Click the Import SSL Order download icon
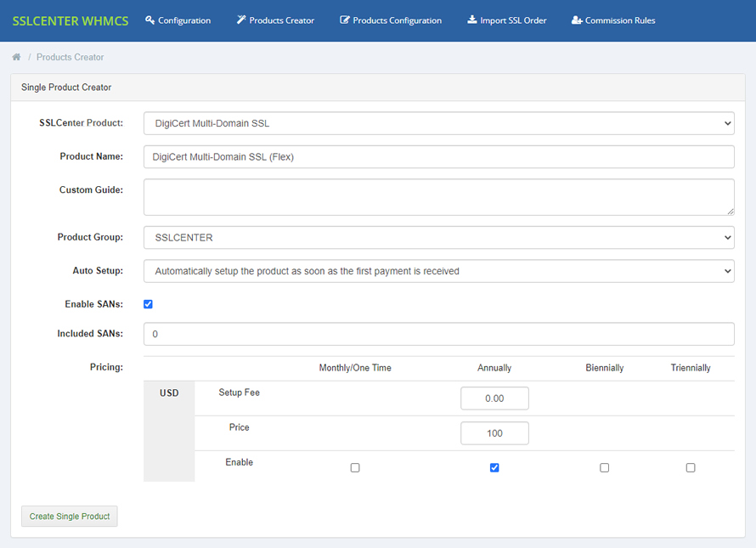 472,20
